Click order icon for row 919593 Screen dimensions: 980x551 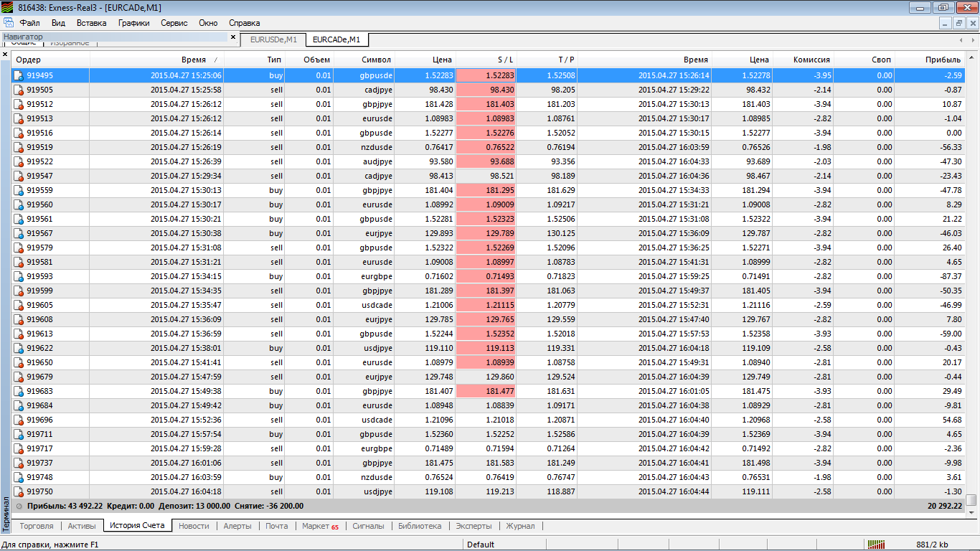pos(19,276)
